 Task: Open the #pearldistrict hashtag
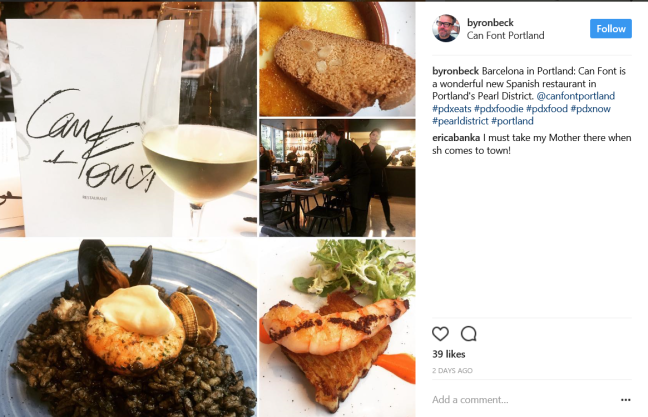pyautogui.click(x=460, y=121)
